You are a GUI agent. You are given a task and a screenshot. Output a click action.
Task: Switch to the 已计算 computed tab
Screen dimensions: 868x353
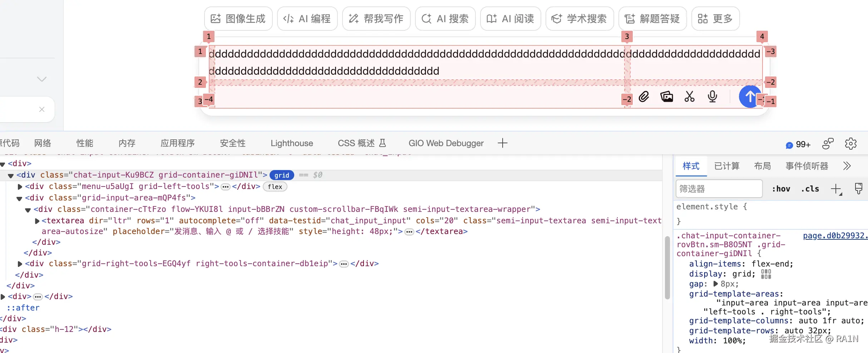click(x=727, y=166)
